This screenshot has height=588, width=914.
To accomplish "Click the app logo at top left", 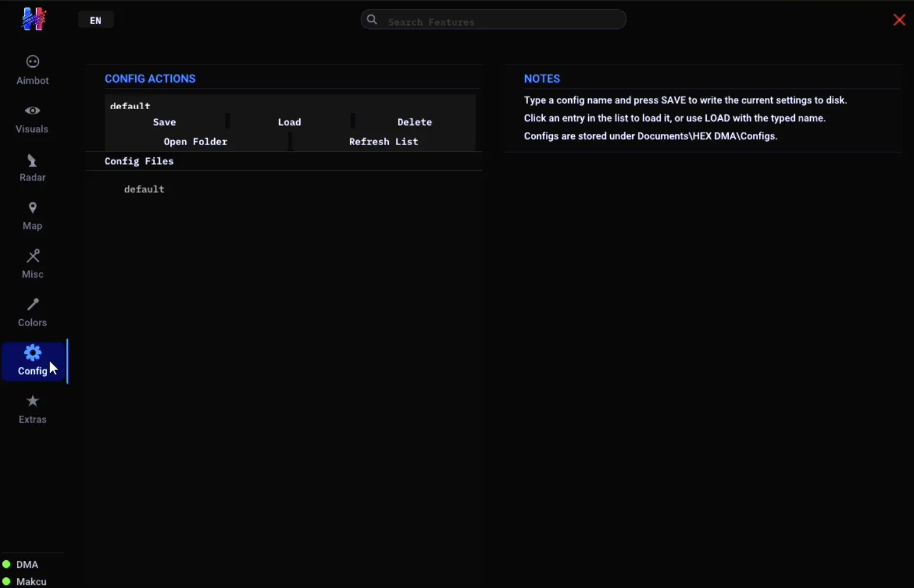I will click(x=34, y=19).
